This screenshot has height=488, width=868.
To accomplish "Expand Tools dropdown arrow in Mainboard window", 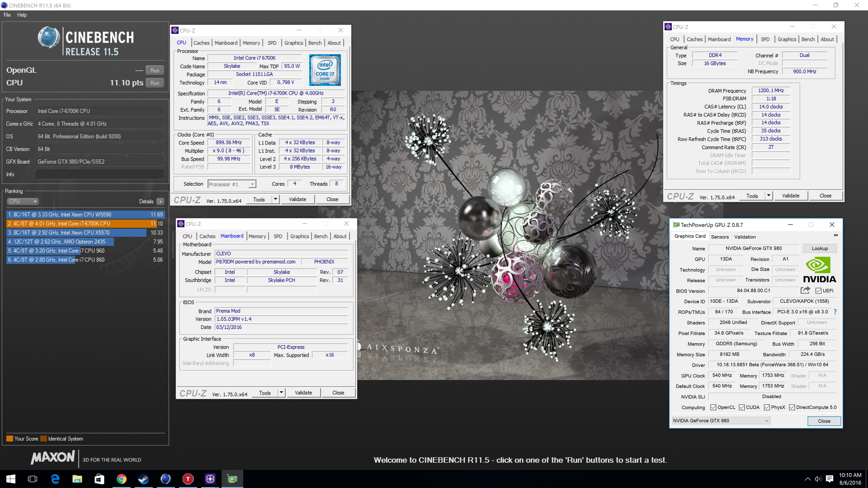I will pyautogui.click(x=281, y=393).
